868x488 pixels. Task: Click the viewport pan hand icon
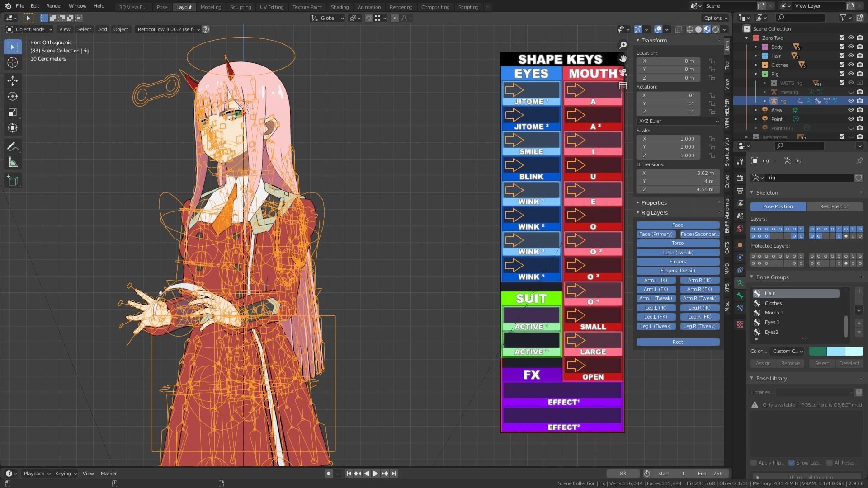(x=623, y=59)
